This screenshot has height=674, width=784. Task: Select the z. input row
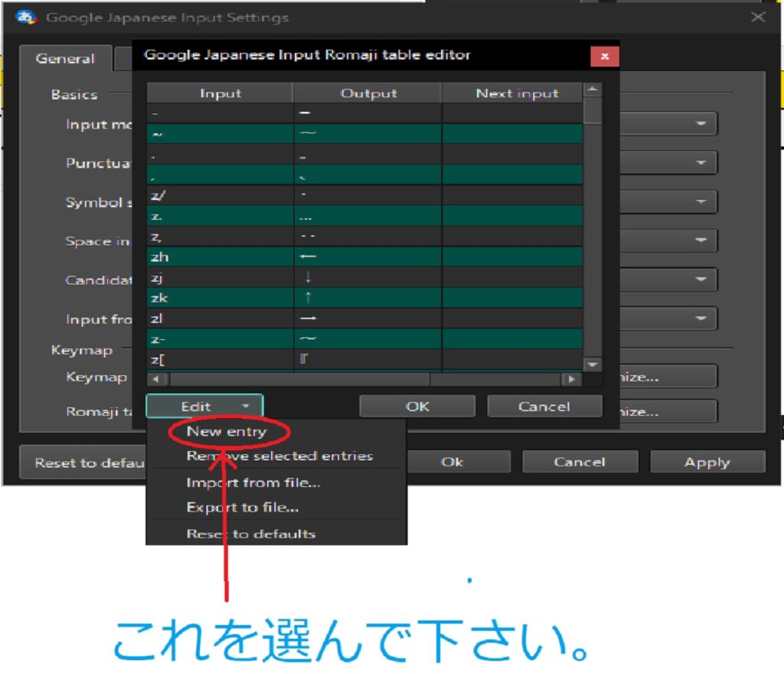[364, 215]
